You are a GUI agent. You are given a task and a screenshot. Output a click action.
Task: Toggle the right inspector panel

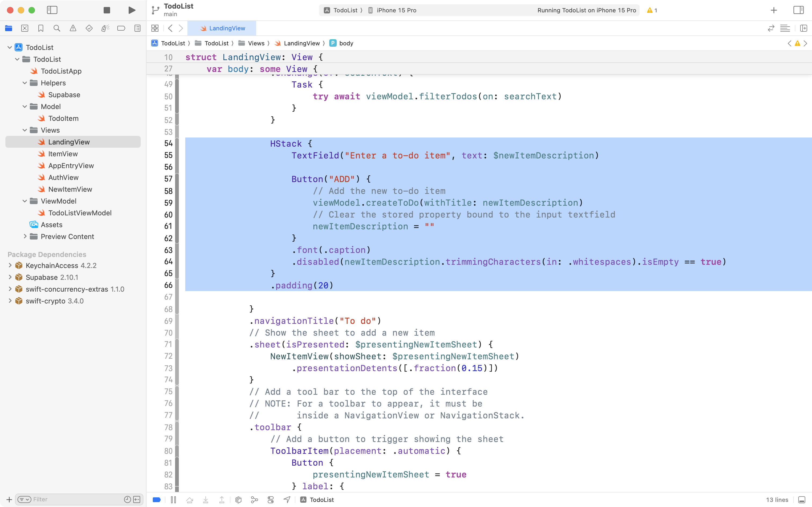[799, 10]
